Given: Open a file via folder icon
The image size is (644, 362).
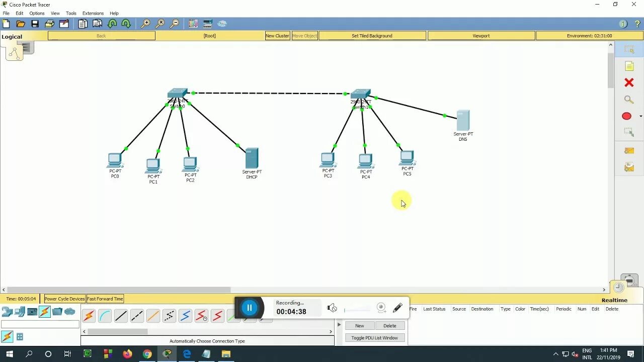Looking at the screenshot, I should [x=21, y=24].
